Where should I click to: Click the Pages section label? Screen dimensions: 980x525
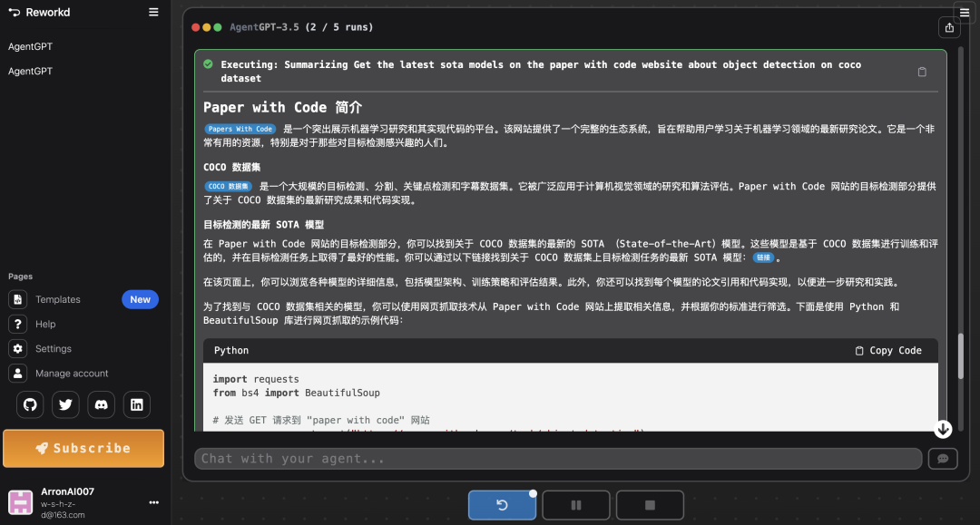(20, 277)
